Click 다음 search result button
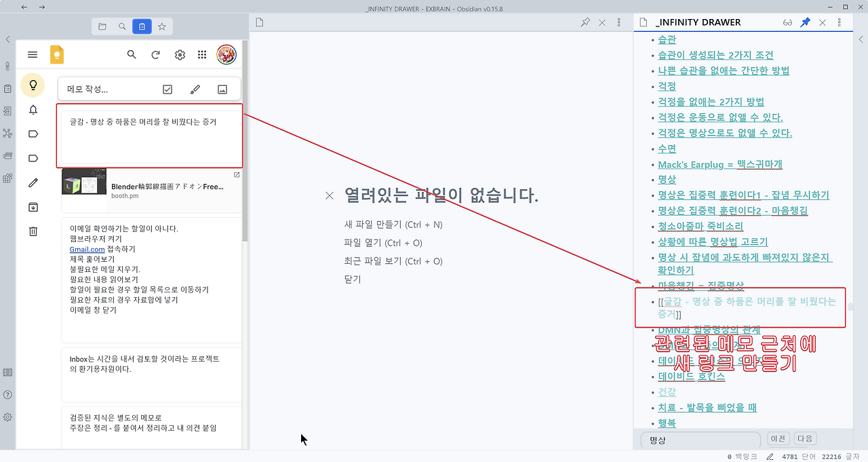 (804, 439)
